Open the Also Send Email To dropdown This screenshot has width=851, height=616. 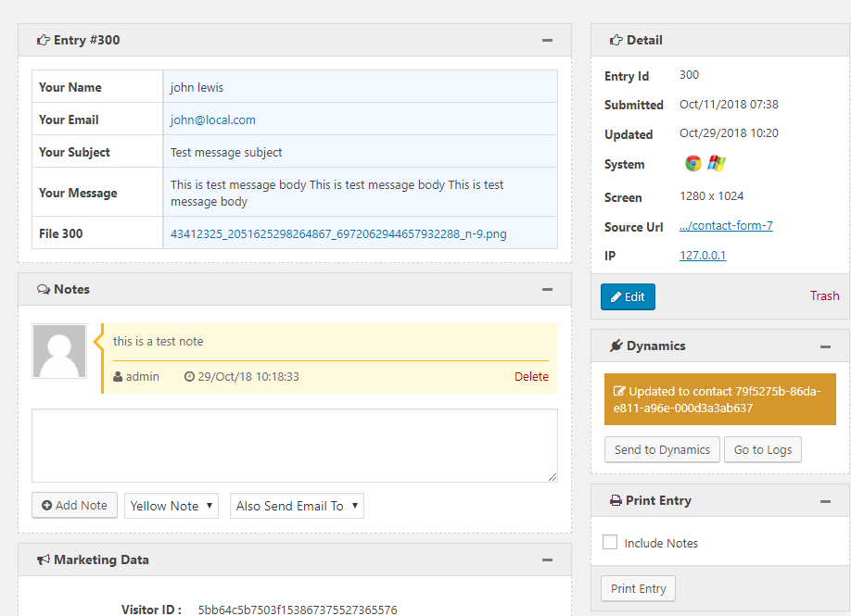[297, 506]
